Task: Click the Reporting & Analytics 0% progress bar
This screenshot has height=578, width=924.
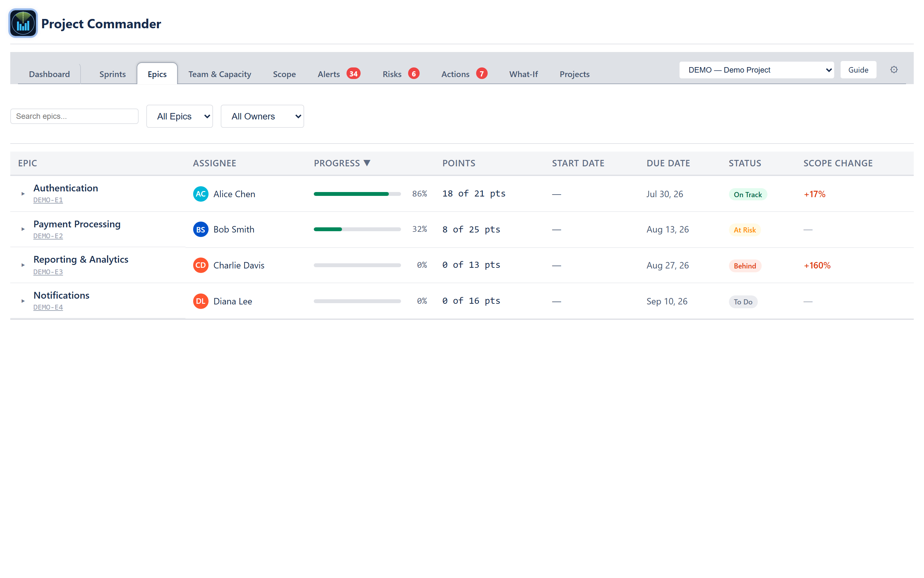Action: (x=357, y=265)
